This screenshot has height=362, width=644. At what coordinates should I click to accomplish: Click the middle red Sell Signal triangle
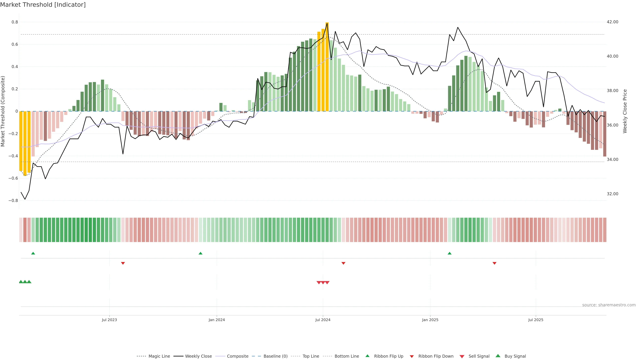point(323,283)
